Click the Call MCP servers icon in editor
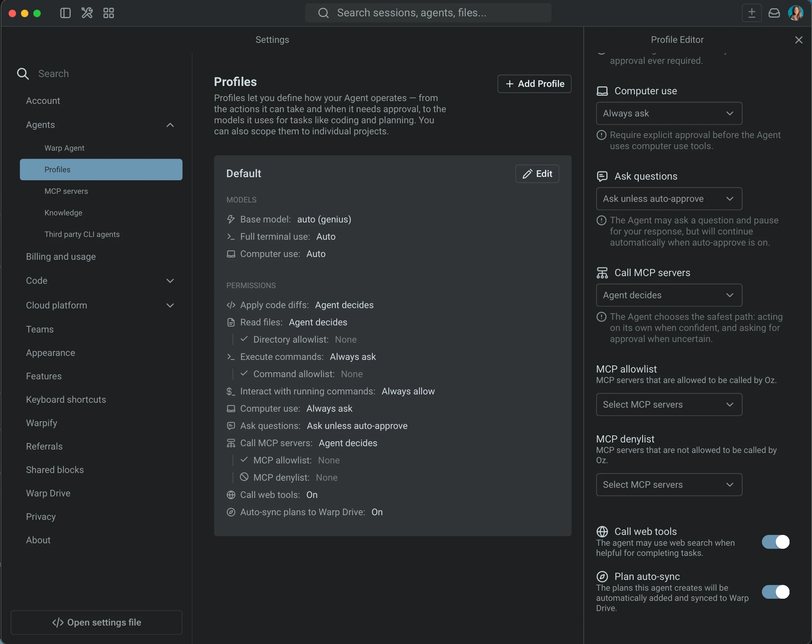This screenshot has height=644, width=812. tap(602, 273)
